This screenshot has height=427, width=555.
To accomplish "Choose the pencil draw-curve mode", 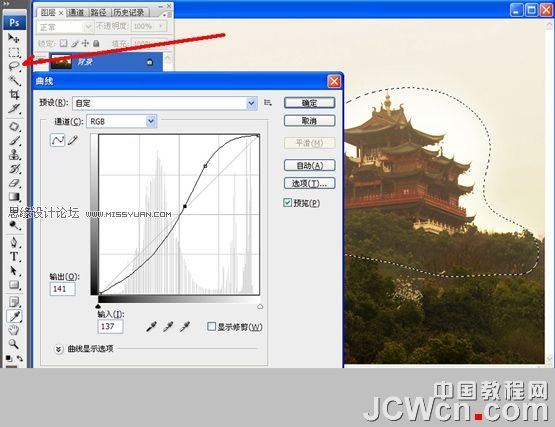I will pos(73,140).
